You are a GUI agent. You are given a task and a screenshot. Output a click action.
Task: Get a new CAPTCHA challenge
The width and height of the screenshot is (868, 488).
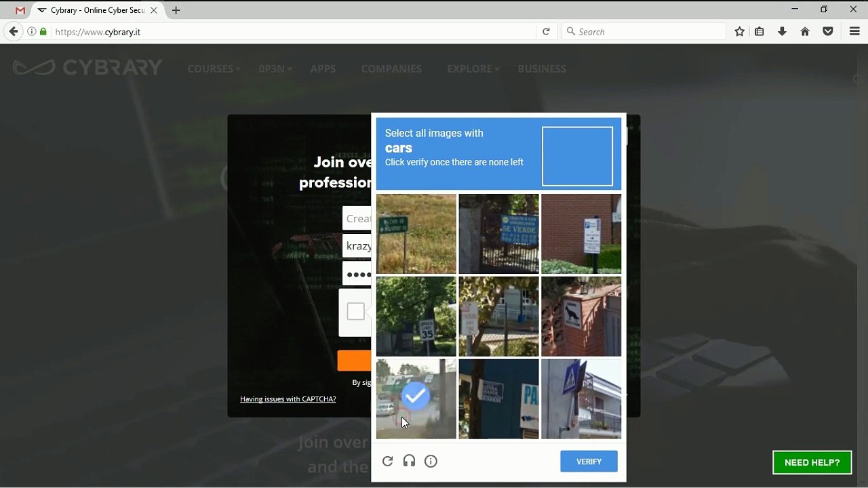(387, 461)
